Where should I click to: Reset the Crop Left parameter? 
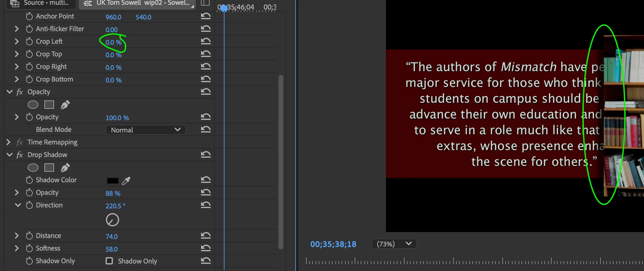206,41
